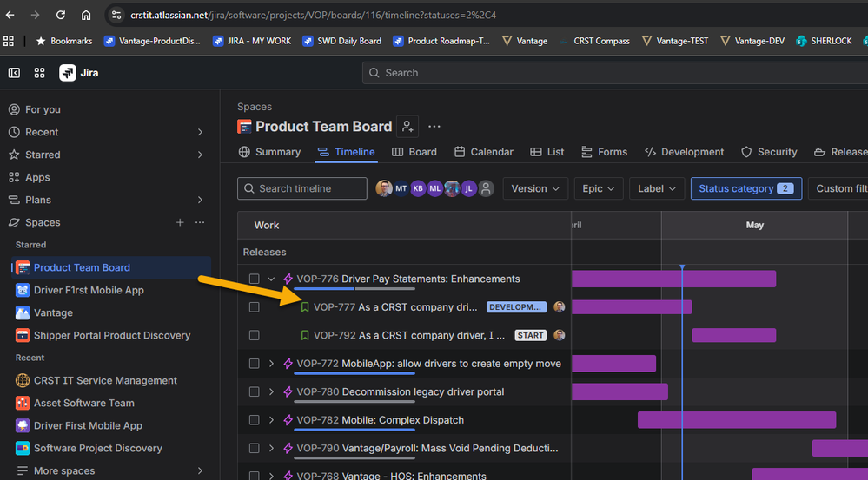The image size is (868, 480).
Task: Filter by the unassigned avatar icon
Action: click(486, 188)
